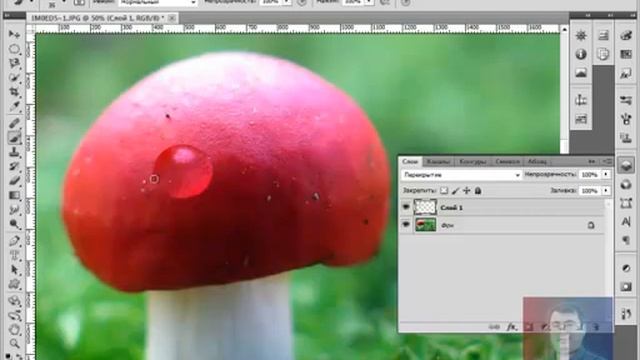The height and width of the screenshot is (360, 640).
Task: Open the Layers panel options menu
Action: point(607,162)
